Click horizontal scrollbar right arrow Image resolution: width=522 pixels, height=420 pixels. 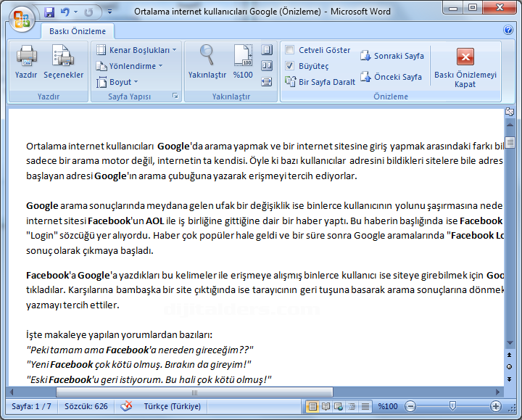point(497,392)
